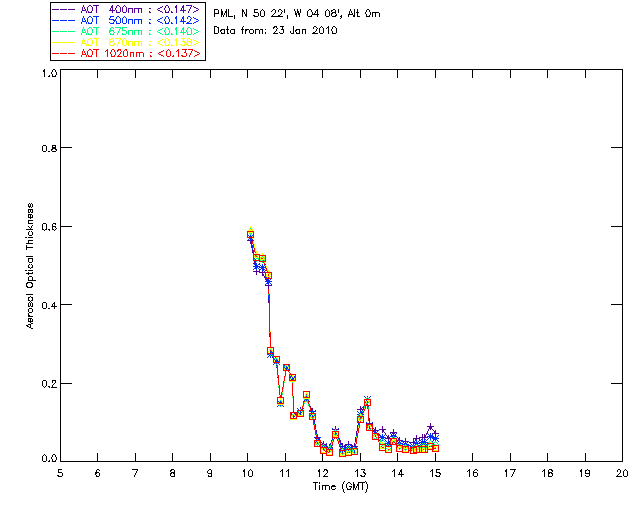Click the x-axis label 17

pyautogui.click(x=510, y=473)
